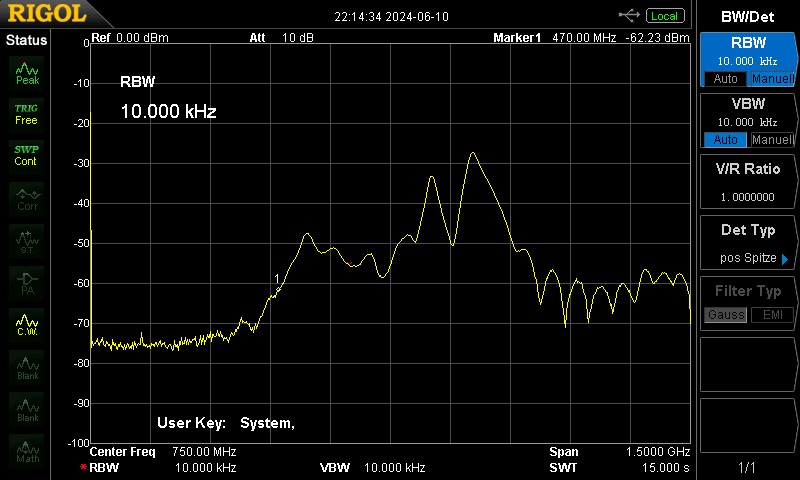800x480 pixels.
Task: Set RBW mode to Manuell
Action: point(772,79)
